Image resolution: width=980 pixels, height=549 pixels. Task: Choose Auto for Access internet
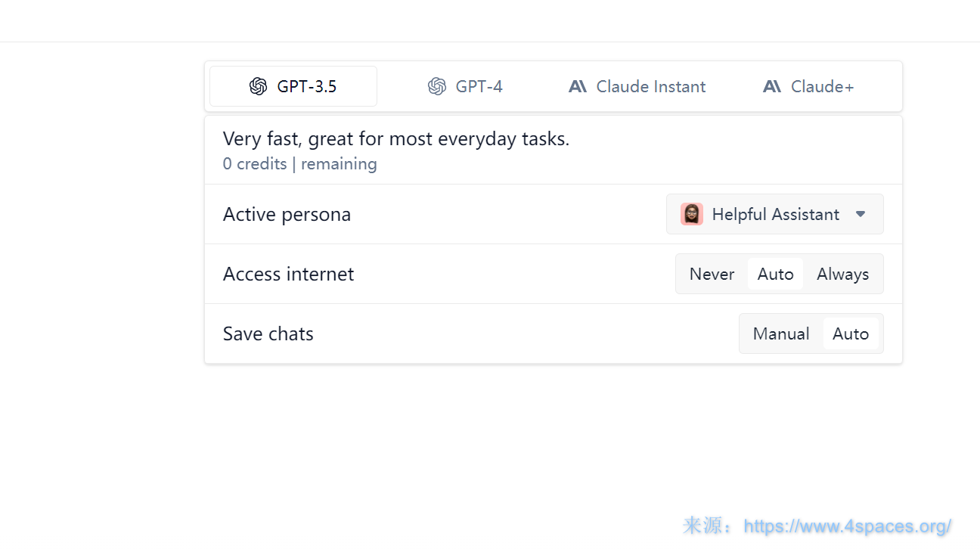[775, 274]
